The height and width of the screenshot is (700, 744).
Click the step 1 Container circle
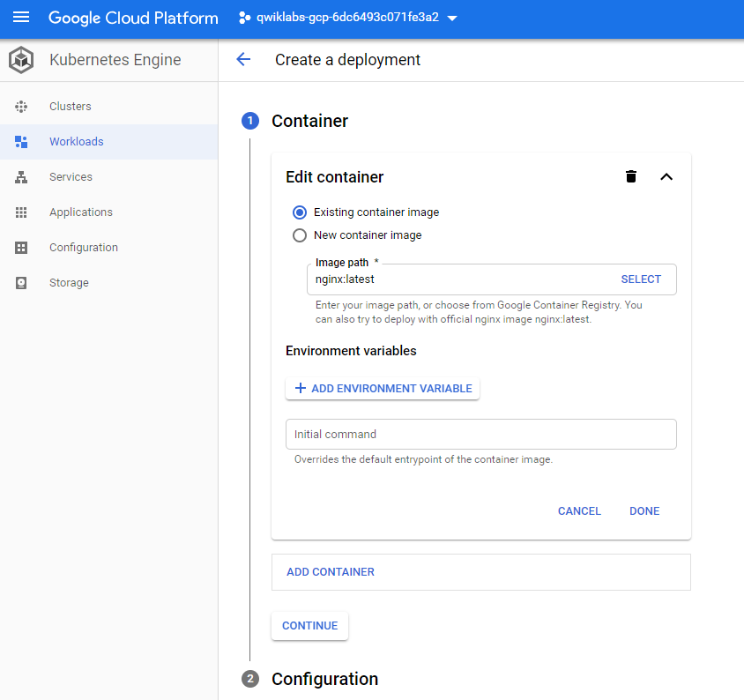[250, 121]
